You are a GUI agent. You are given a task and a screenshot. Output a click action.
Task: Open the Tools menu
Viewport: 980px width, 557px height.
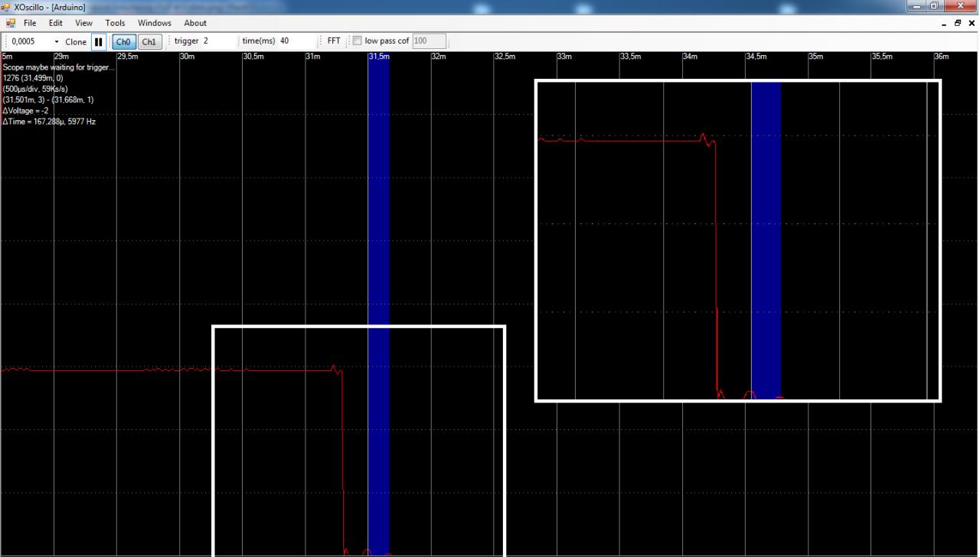coord(115,23)
